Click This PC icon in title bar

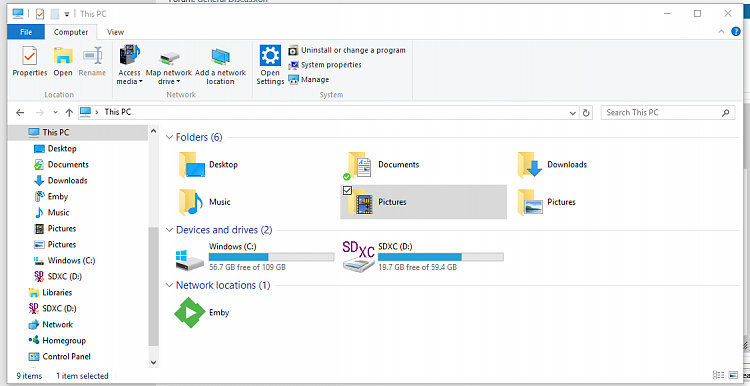[x=18, y=13]
